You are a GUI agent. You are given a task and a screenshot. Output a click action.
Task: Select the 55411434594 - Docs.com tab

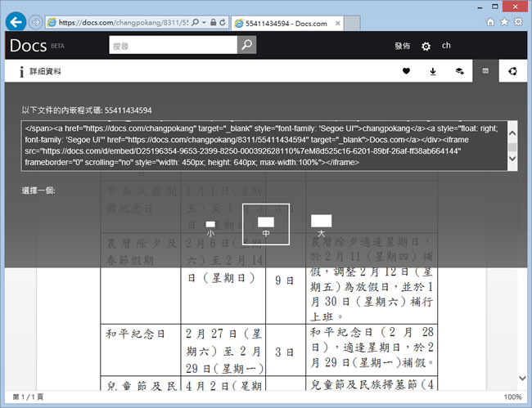(x=286, y=24)
